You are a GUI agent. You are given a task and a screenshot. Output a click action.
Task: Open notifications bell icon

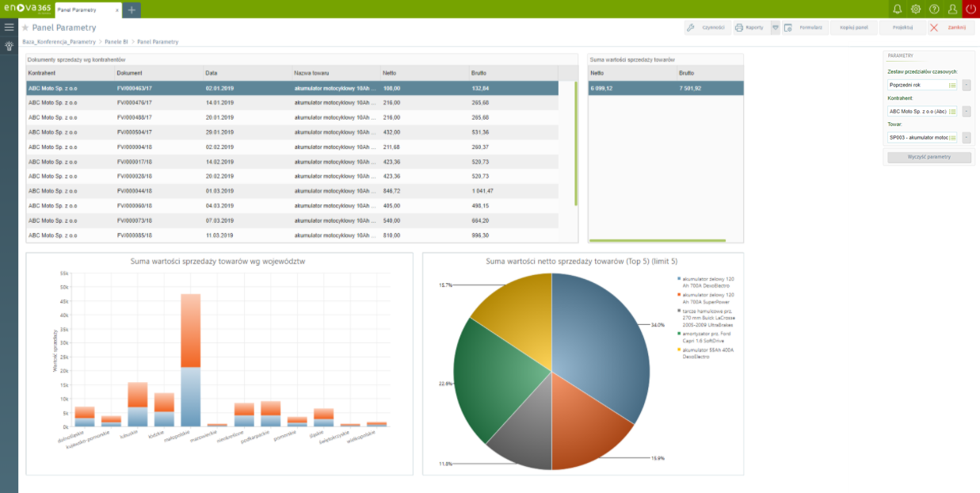pyautogui.click(x=897, y=10)
